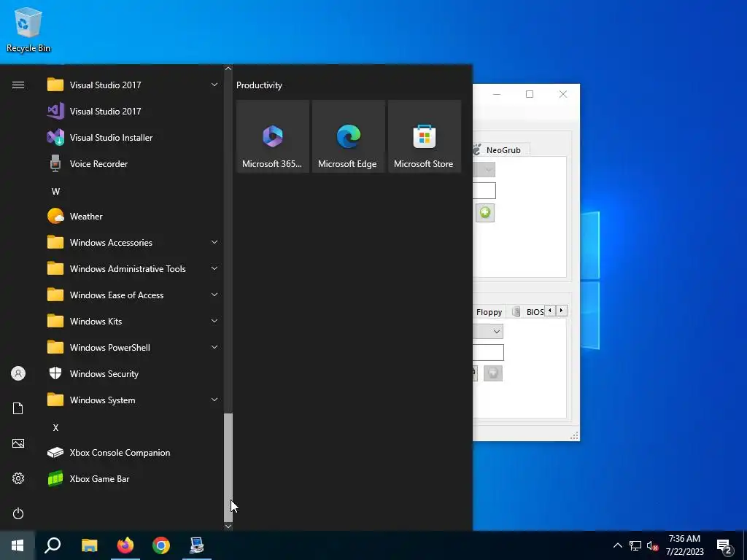
Task: Expand Windows System folder
Action: tap(132, 400)
